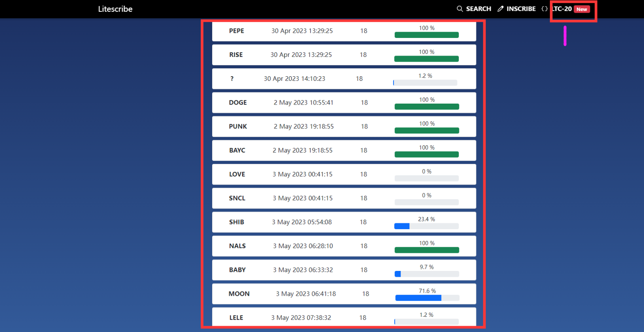The height and width of the screenshot is (332, 644).
Task: Click the MOON progress bar at 71.6%
Action: [427, 298]
